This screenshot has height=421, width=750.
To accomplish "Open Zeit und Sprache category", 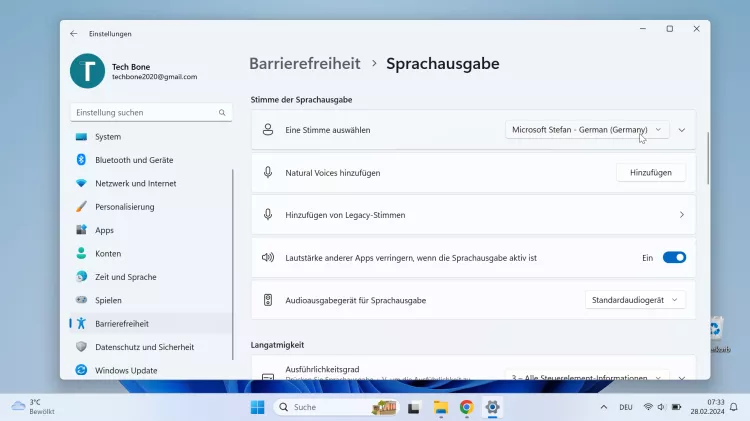I will click(151, 277).
